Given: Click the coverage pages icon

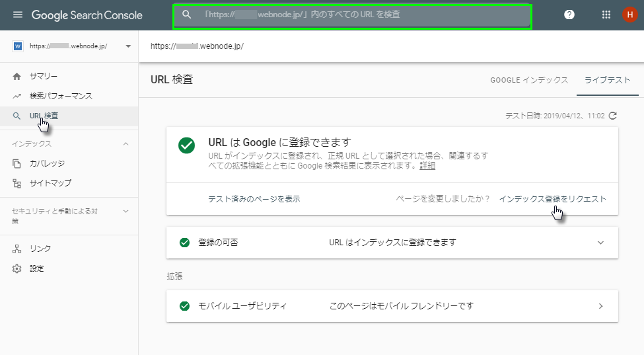Looking at the screenshot, I should coord(17,163).
